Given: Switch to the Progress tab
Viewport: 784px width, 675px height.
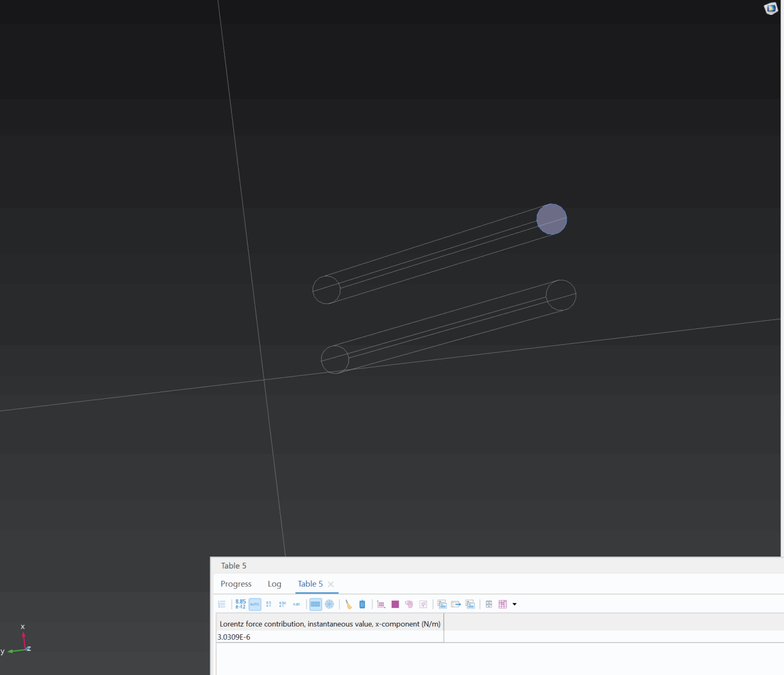Looking at the screenshot, I should pyautogui.click(x=236, y=584).
